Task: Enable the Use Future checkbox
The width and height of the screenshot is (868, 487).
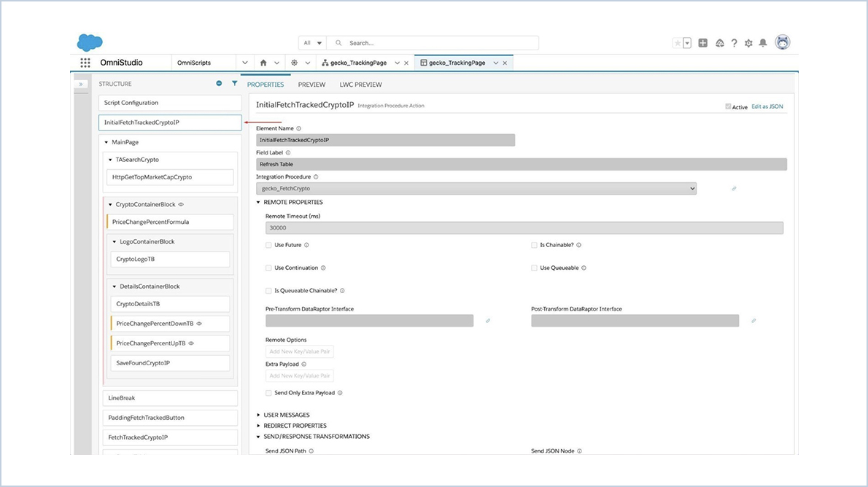Action: [268, 245]
